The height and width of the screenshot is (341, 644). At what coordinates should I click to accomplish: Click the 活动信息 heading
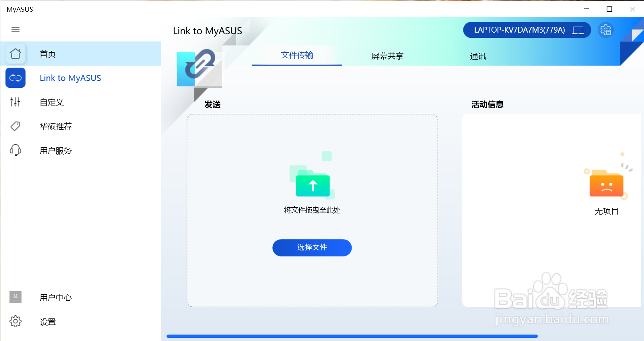pos(488,104)
